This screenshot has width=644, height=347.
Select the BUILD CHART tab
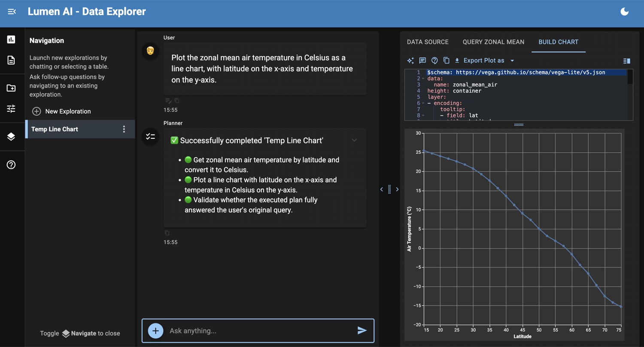(x=558, y=42)
